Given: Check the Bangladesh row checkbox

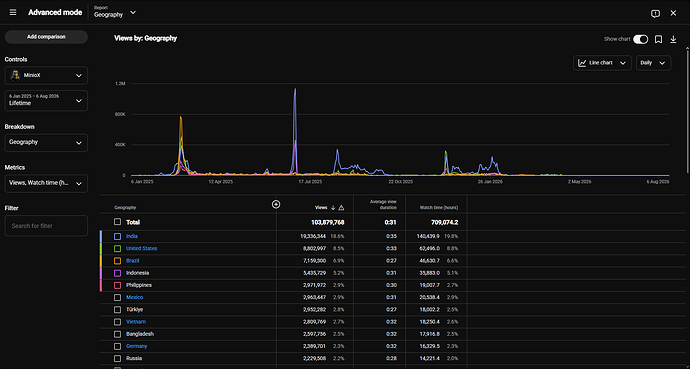Looking at the screenshot, I should coord(117,334).
